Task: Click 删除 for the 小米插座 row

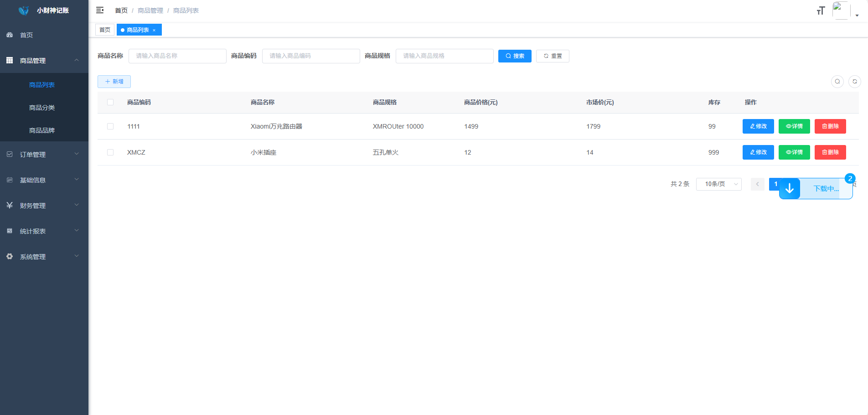Action: pyautogui.click(x=830, y=152)
